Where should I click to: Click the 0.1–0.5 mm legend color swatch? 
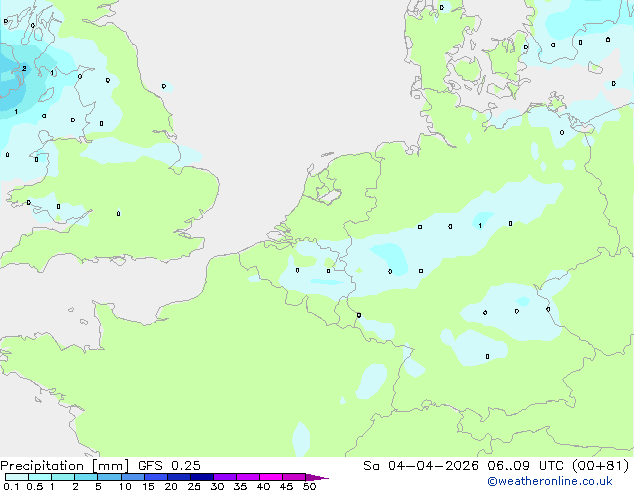click(17, 477)
